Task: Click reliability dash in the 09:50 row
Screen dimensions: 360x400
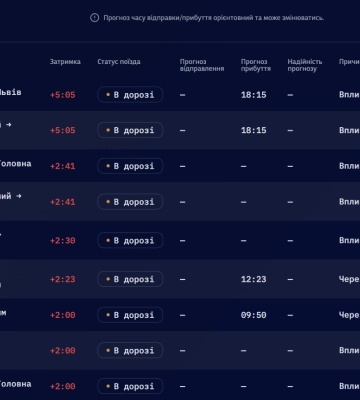Action: (x=290, y=315)
